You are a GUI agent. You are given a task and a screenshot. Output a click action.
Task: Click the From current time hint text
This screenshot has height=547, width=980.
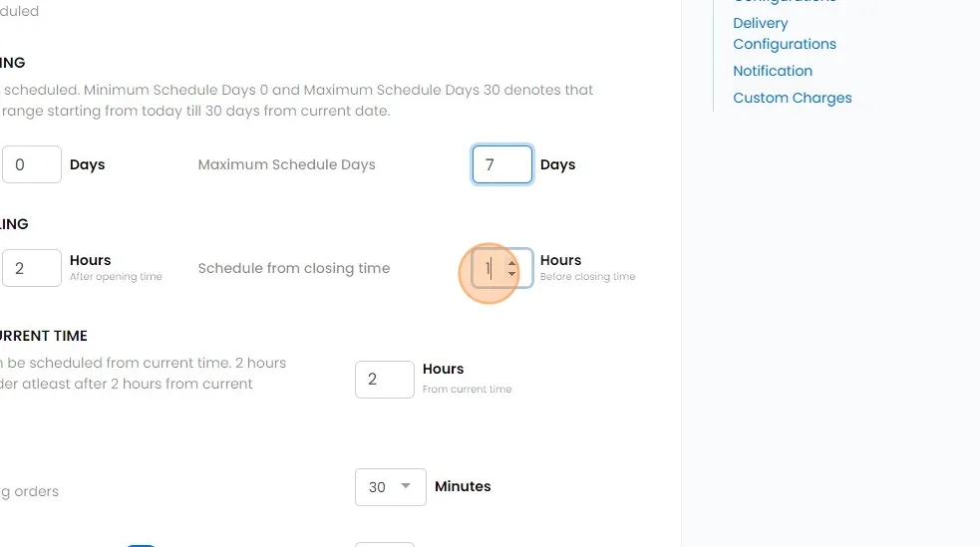(x=467, y=390)
